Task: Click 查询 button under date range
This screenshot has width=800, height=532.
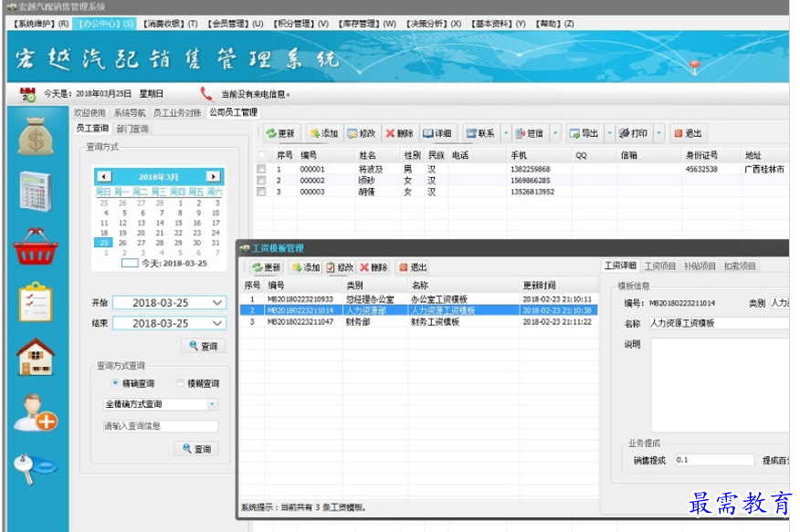Action: (x=203, y=346)
